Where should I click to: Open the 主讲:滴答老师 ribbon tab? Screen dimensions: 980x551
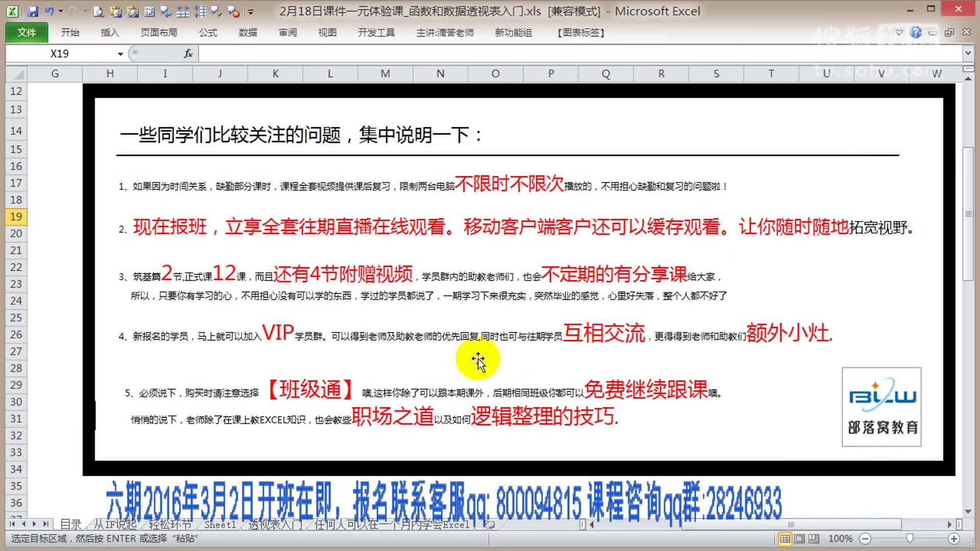pyautogui.click(x=445, y=33)
